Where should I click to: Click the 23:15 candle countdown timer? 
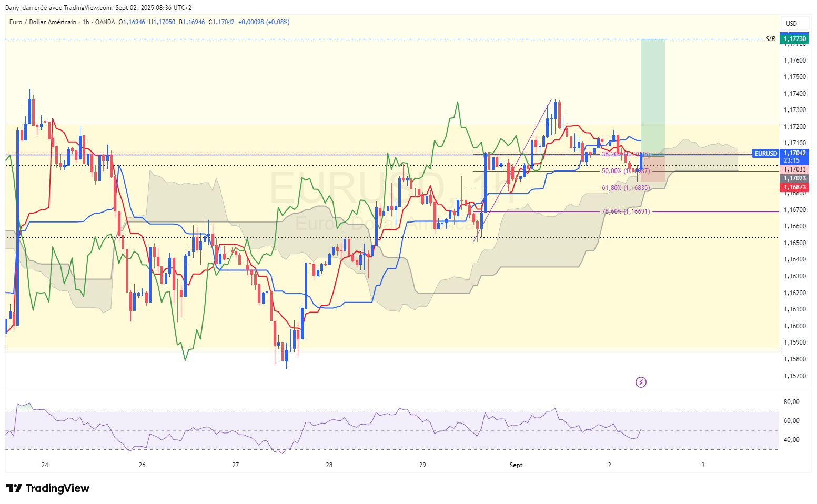(792, 160)
